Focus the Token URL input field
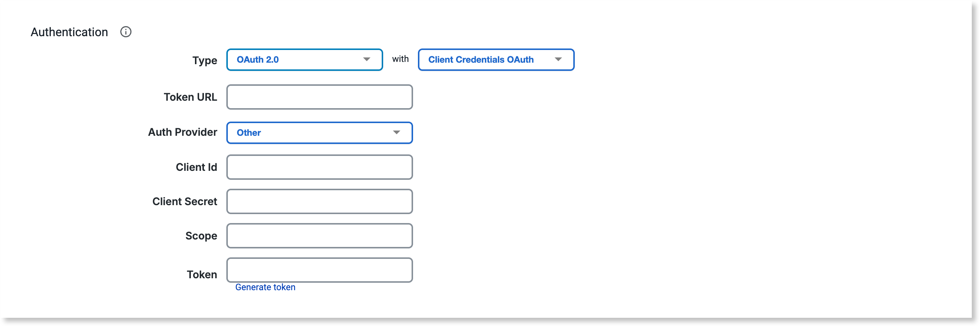 coord(320,97)
